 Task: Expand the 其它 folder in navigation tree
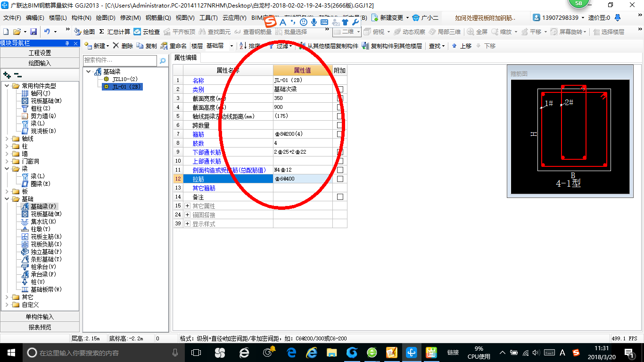click(x=7, y=297)
